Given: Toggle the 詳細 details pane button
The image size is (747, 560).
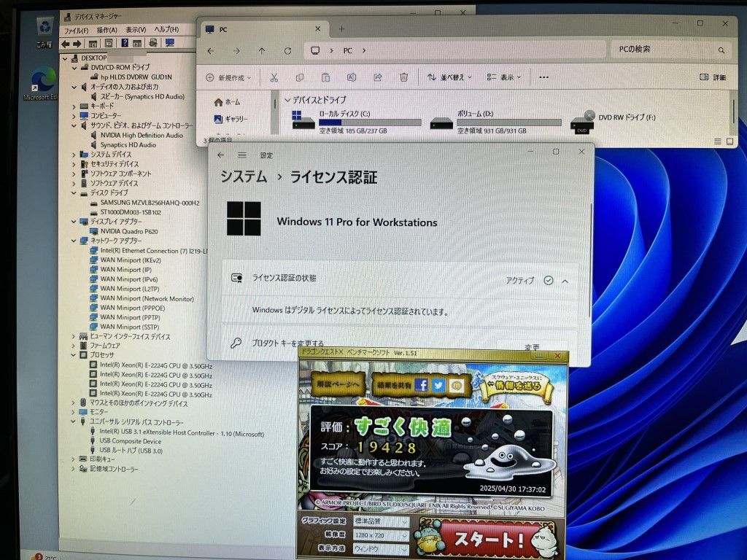Looking at the screenshot, I should click(713, 77).
